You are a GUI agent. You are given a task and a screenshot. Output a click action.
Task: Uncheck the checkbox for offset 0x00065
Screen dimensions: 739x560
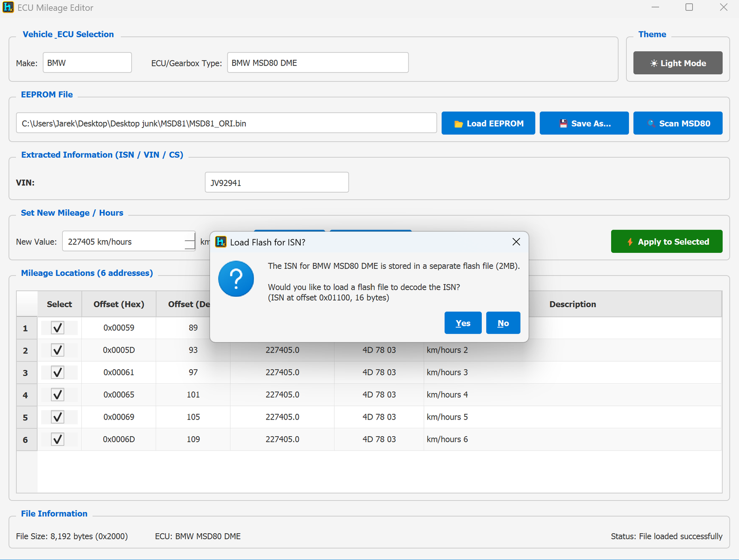(x=58, y=395)
